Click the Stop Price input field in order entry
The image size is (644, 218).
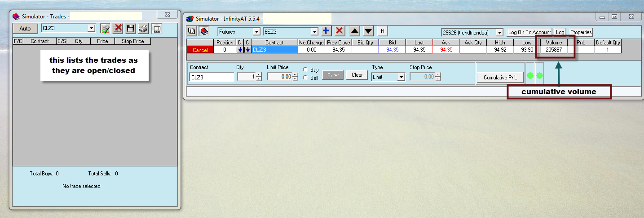point(422,77)
